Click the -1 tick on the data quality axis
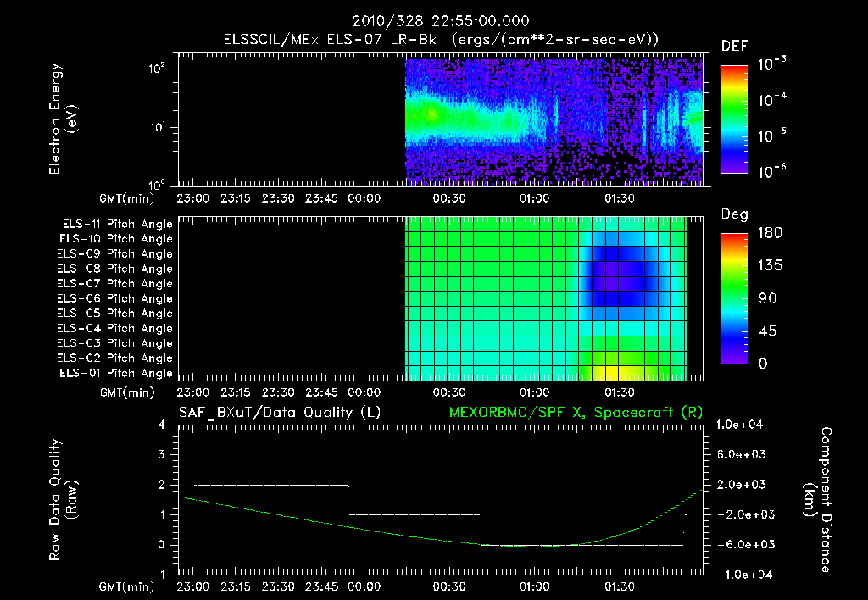Viewport: 868px width, 600px height. click(159, 575)
